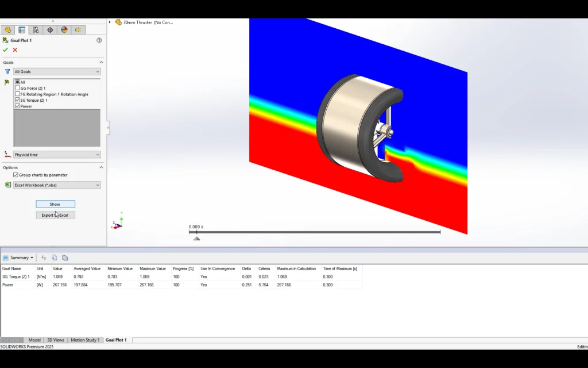Cancel Goal Plot with red X
This screenshot has width=588, height=368.
coord(15,50)
